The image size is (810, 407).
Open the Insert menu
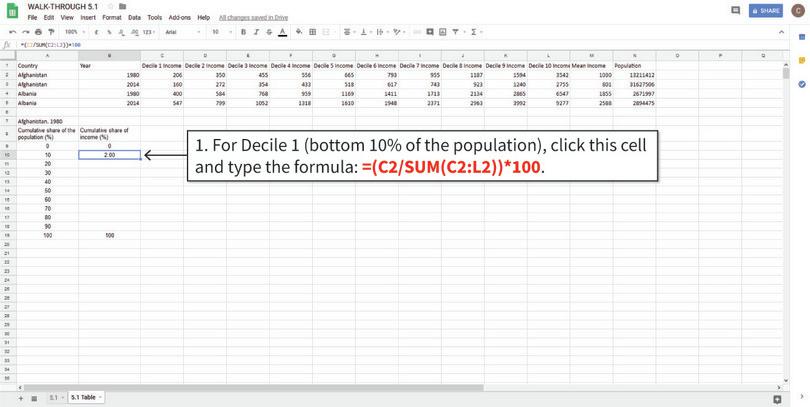88,18
